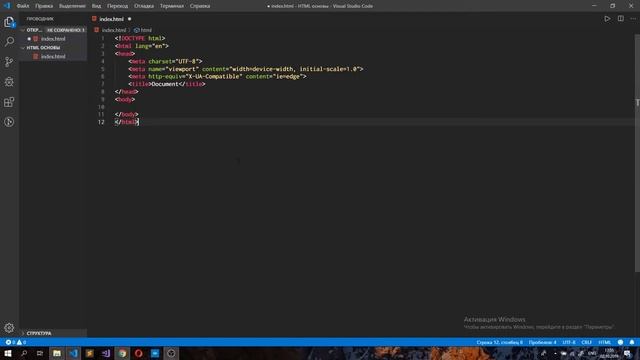The width and height of the screenshot is (640, 360).
Task: Click the DOCTYPE line of code
Action: [x=140, y=38]
